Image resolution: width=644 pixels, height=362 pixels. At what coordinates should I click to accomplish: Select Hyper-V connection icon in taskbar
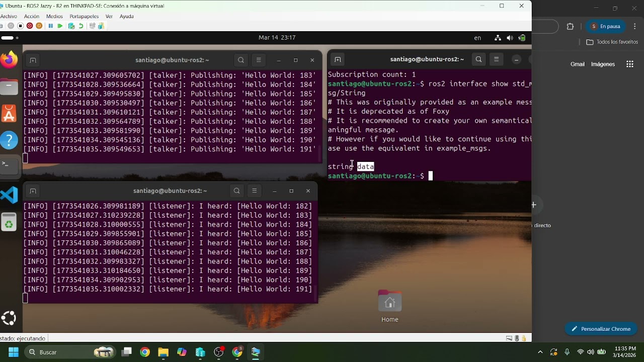[256, 352]
